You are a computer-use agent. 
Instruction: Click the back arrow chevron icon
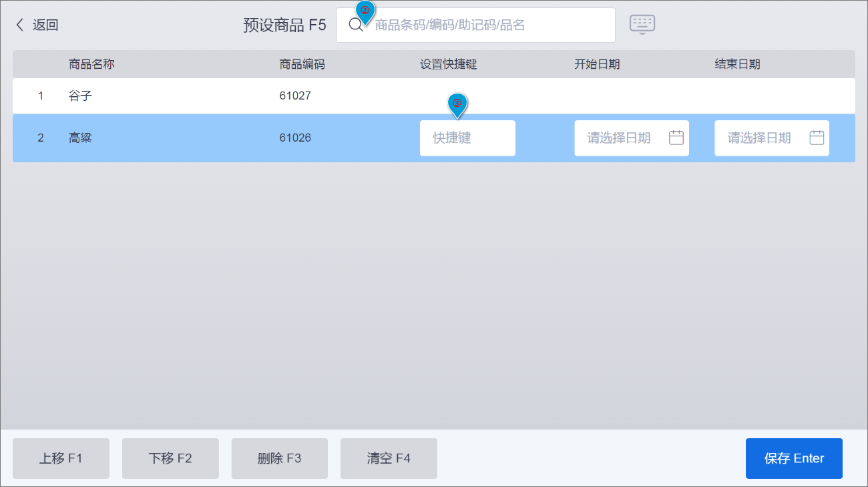pos(20,25)
